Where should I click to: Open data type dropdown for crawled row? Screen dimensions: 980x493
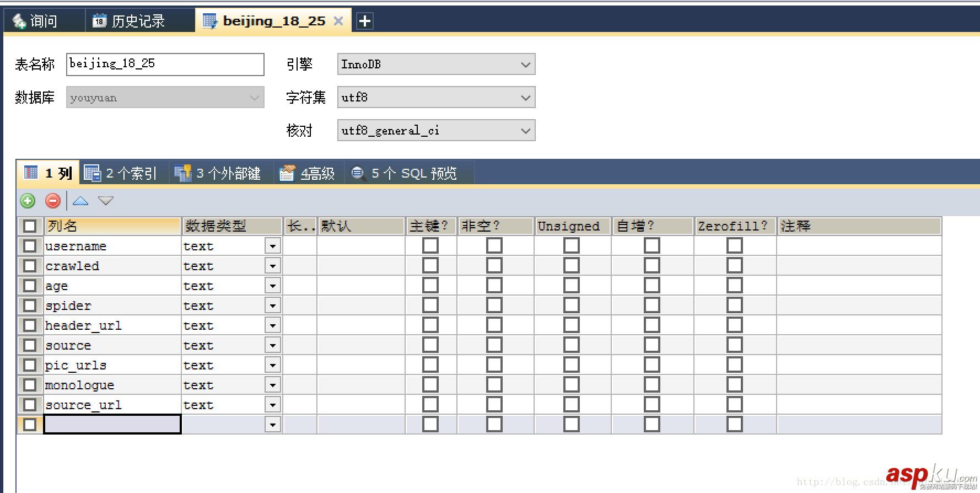(x=273, y=266)
